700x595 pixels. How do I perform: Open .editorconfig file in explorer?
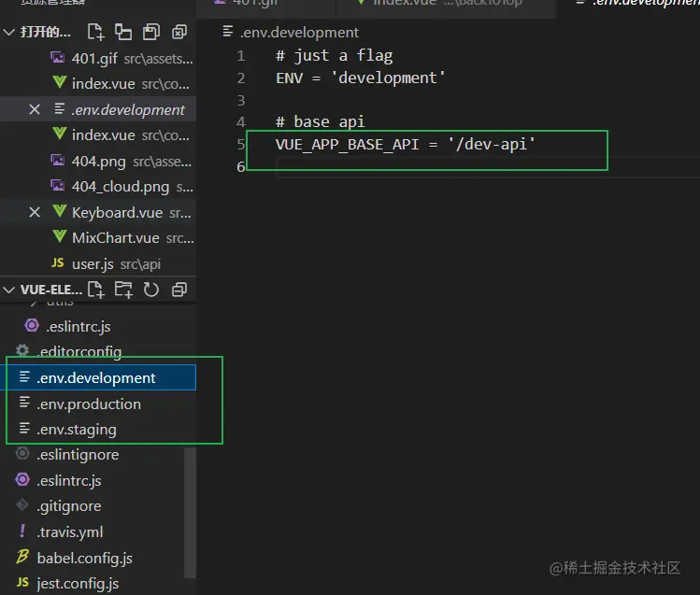tap(98, 352)
